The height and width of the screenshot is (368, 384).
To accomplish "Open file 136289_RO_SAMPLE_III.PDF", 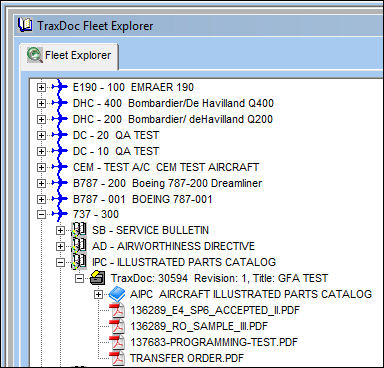I will 199,326.
